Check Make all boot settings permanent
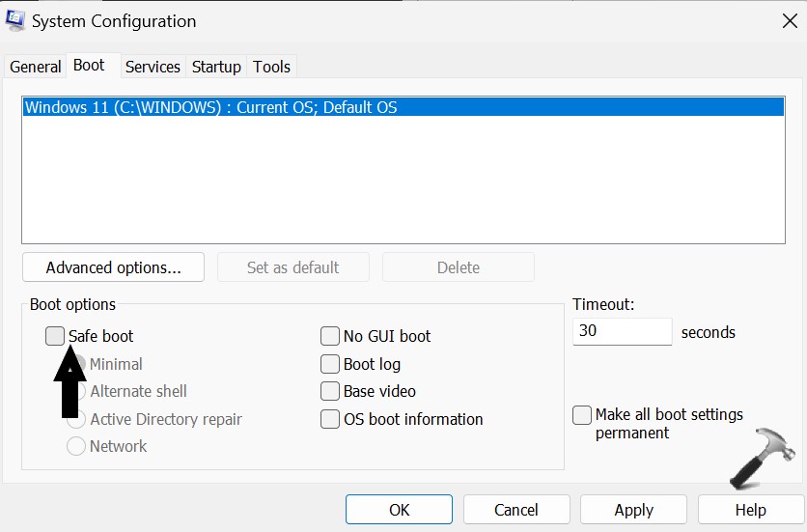The height and width of the screenshot is (532, 807). pos(582,415)
